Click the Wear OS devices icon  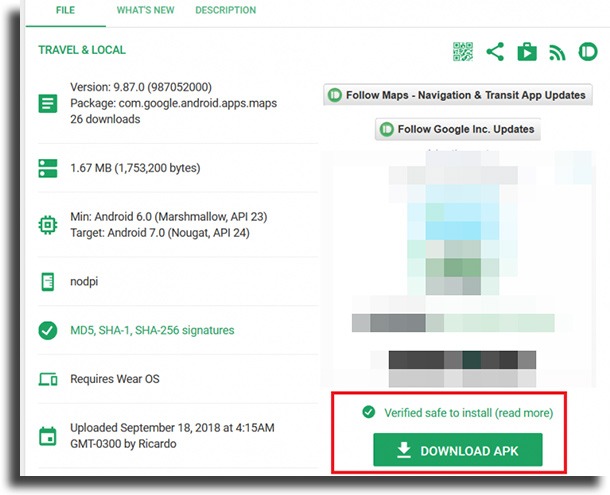[x=48, y=379]
